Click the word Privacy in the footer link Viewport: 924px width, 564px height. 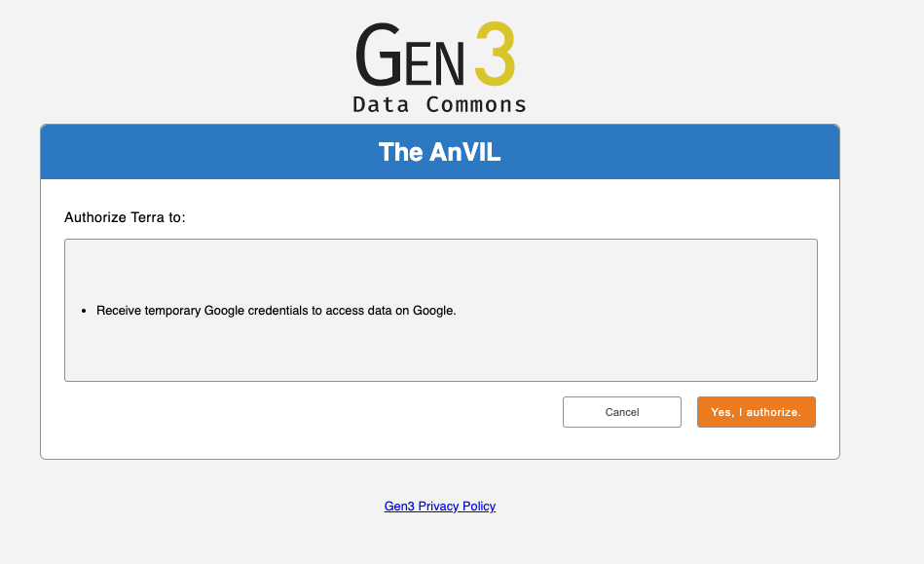438,507
